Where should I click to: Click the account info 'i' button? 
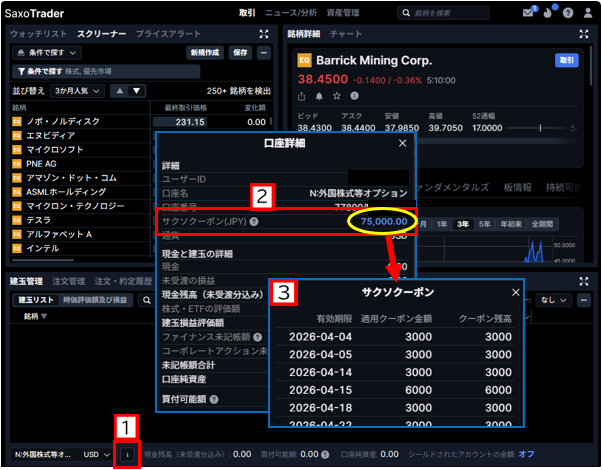point(127,455)
